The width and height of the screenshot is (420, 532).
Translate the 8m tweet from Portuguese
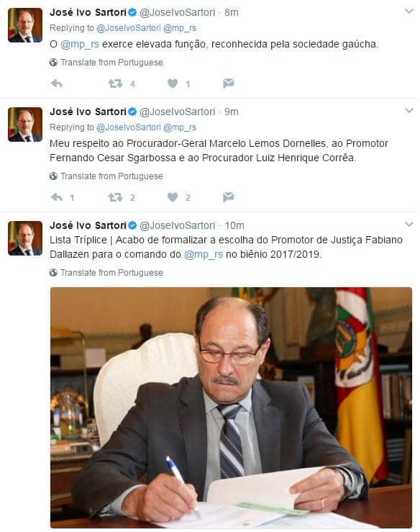coord(106,63)
